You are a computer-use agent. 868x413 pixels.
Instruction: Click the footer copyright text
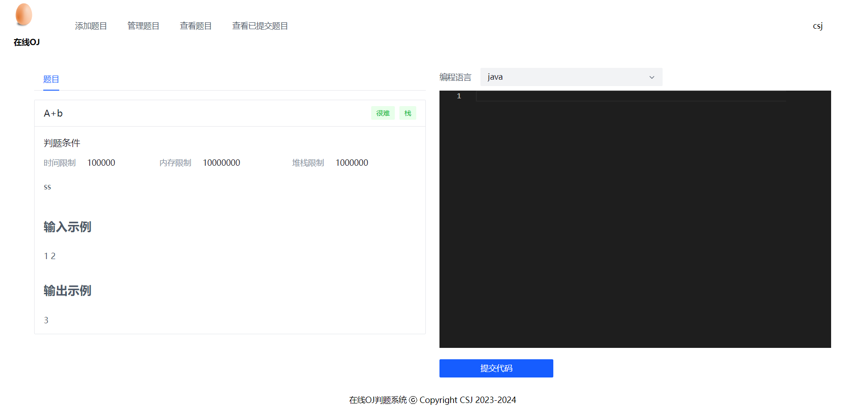coord(433,400)
